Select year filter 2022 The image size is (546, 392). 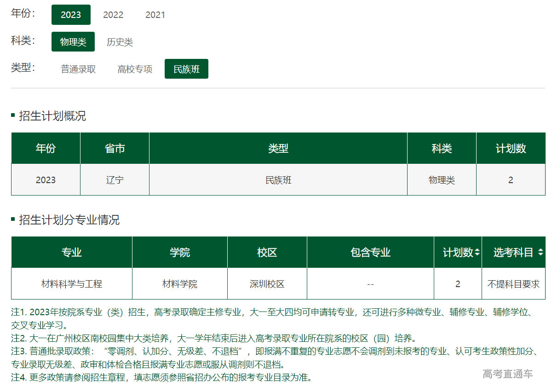[113, 14]
